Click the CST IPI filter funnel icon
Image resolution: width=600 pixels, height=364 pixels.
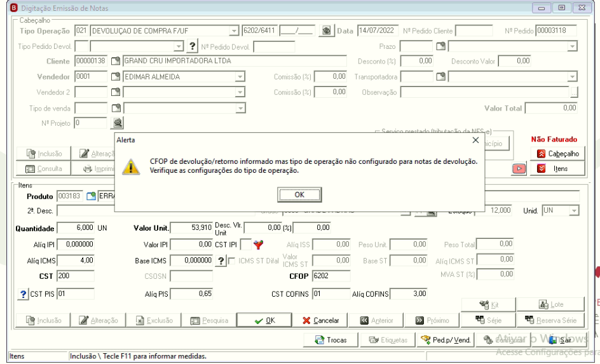click(x=258, y=245)
